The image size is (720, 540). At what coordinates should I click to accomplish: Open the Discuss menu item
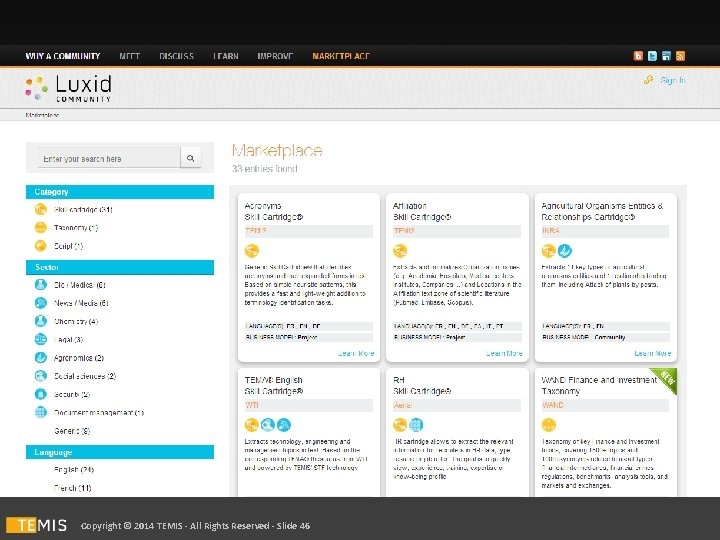point(176,56)
